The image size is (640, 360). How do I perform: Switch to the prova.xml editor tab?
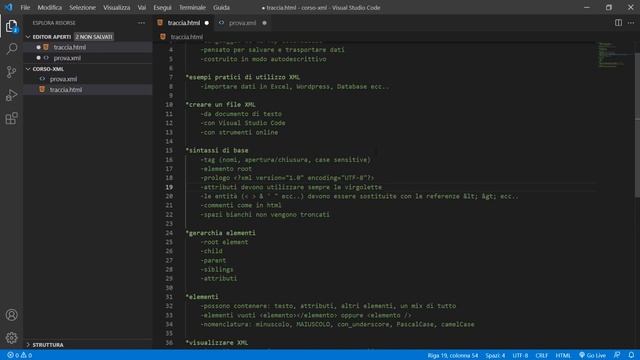click(242, 23)
